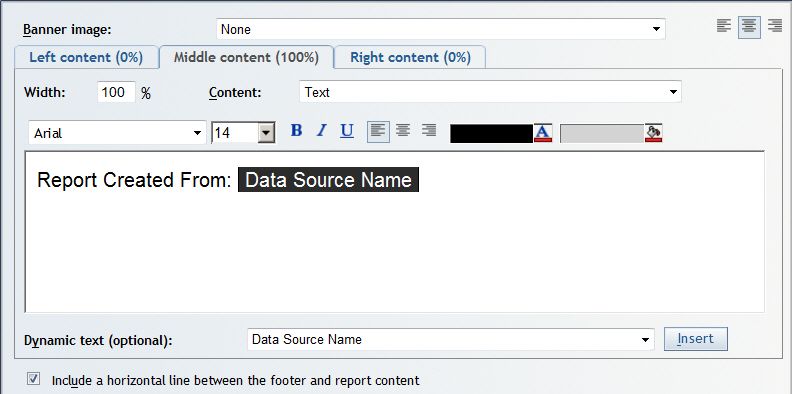
Task: Right-align the footer text
Action: 429,131
